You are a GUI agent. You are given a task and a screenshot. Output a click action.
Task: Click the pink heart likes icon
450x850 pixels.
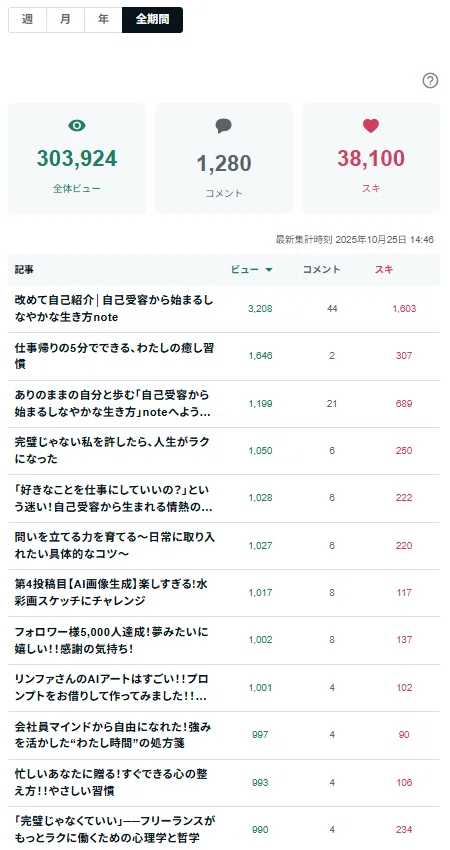(371, 126)
